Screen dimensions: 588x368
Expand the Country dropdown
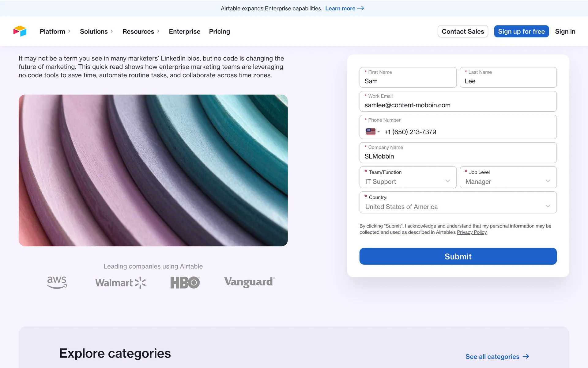(458, 207)
